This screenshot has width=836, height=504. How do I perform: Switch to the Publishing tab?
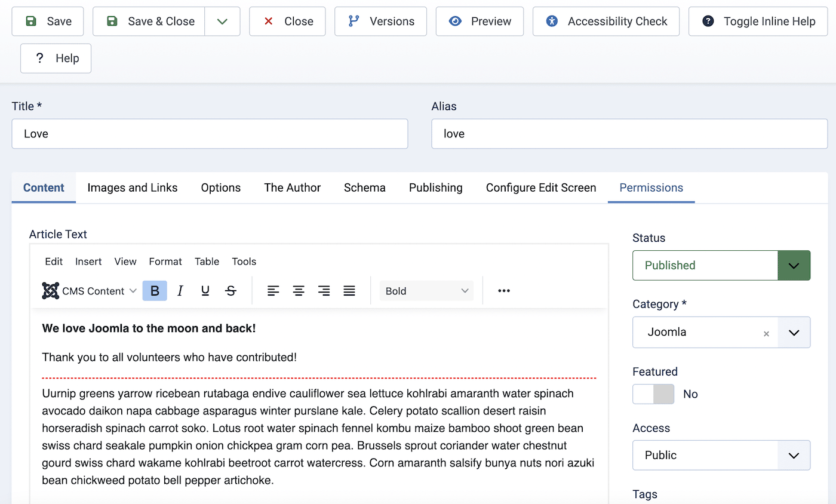point(435,188)
